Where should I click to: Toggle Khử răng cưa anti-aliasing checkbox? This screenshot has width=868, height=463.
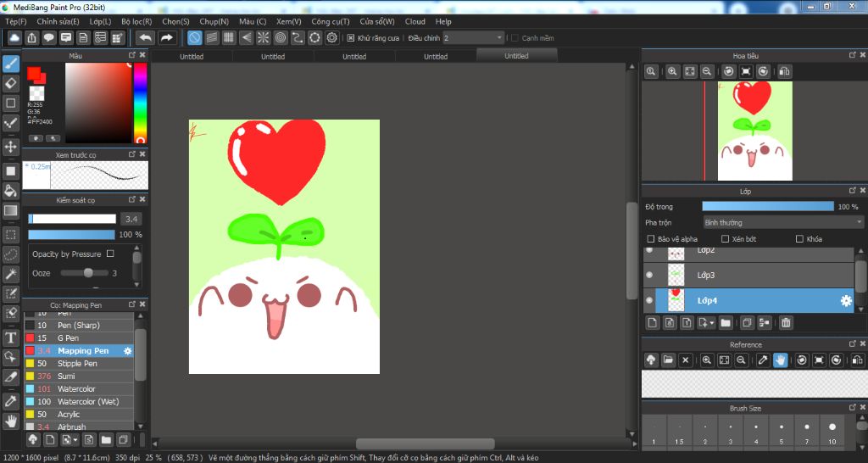point(350,38)
